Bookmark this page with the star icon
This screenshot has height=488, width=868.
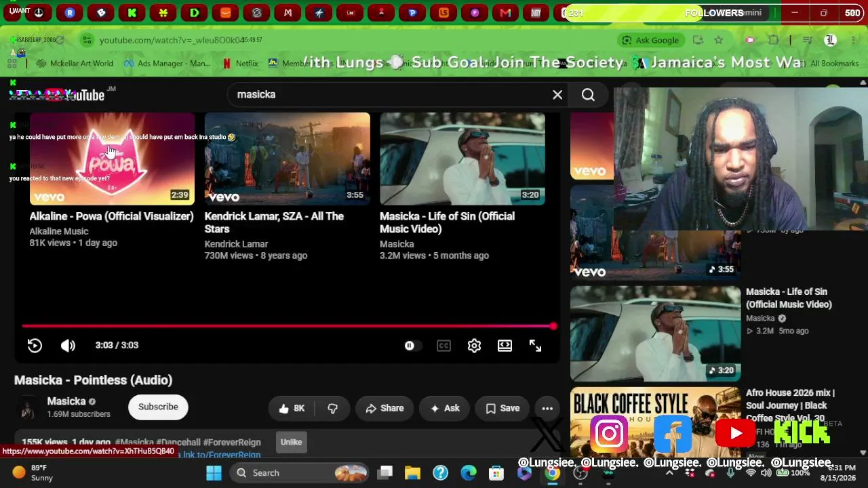pyautogui.click(x=718, y=40)
